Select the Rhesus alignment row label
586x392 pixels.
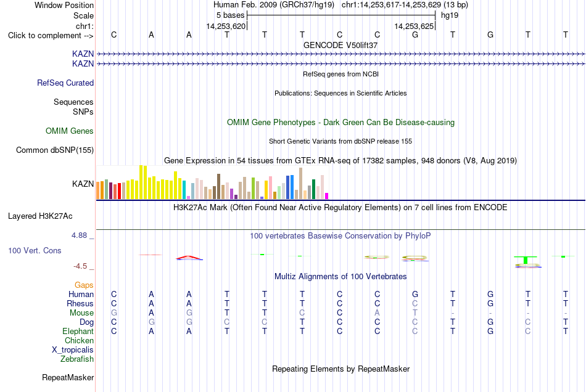80,303
